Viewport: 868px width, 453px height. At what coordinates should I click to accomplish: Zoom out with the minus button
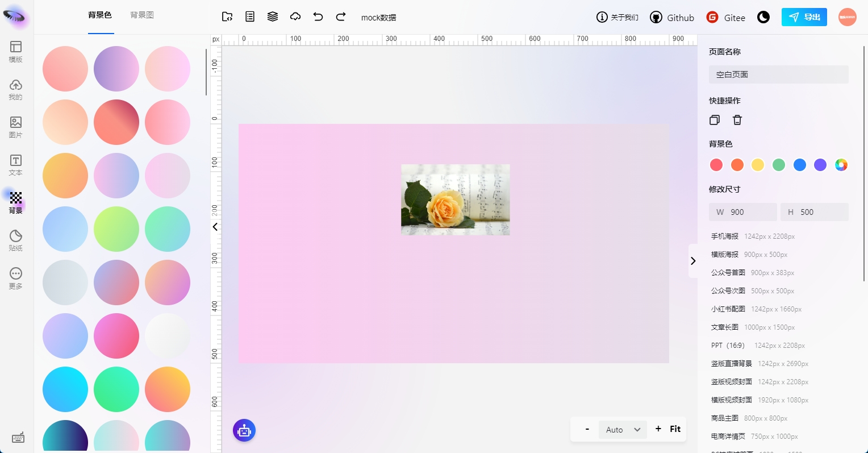(587, 429)
